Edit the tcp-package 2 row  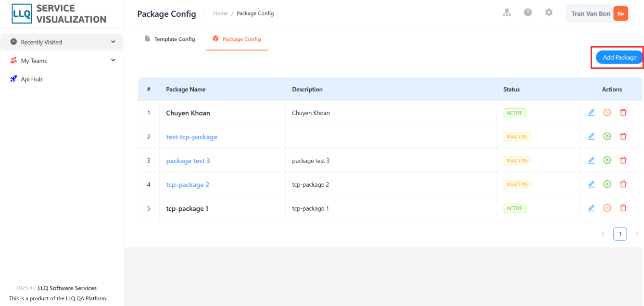(x=592, y=184)
